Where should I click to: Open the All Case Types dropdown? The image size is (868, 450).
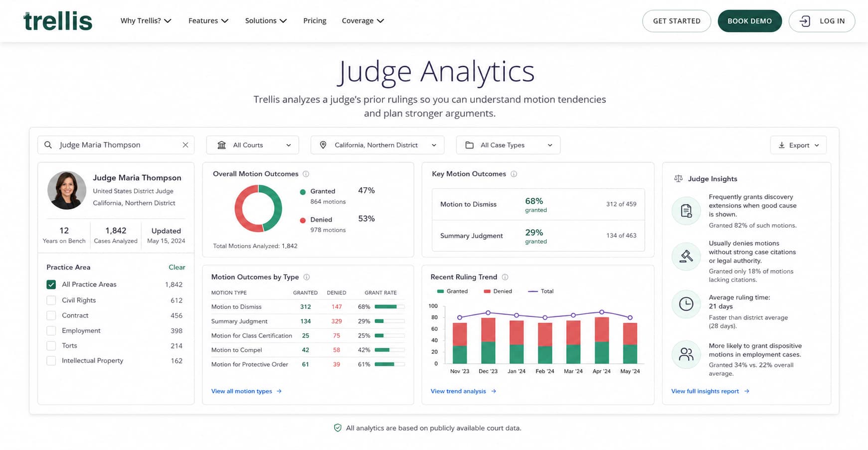(508, 145)
